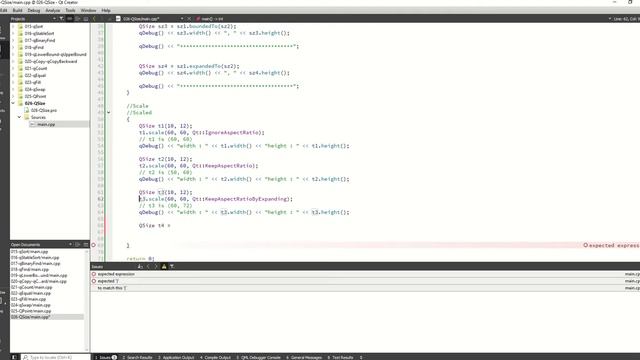This screenshot has width=640, height=360.
Task: Select the "expected '}'" issue row
Action: (x=365, y=281)
